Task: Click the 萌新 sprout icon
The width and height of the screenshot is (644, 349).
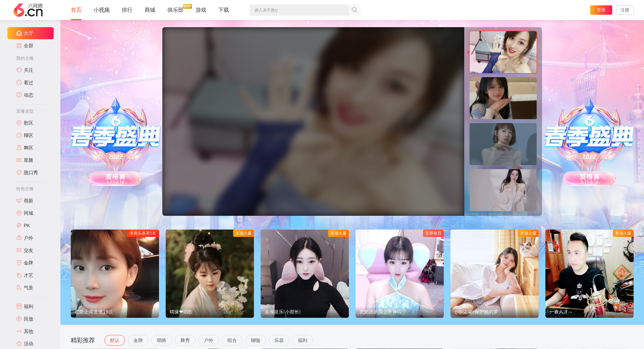Action: point(19,201)
